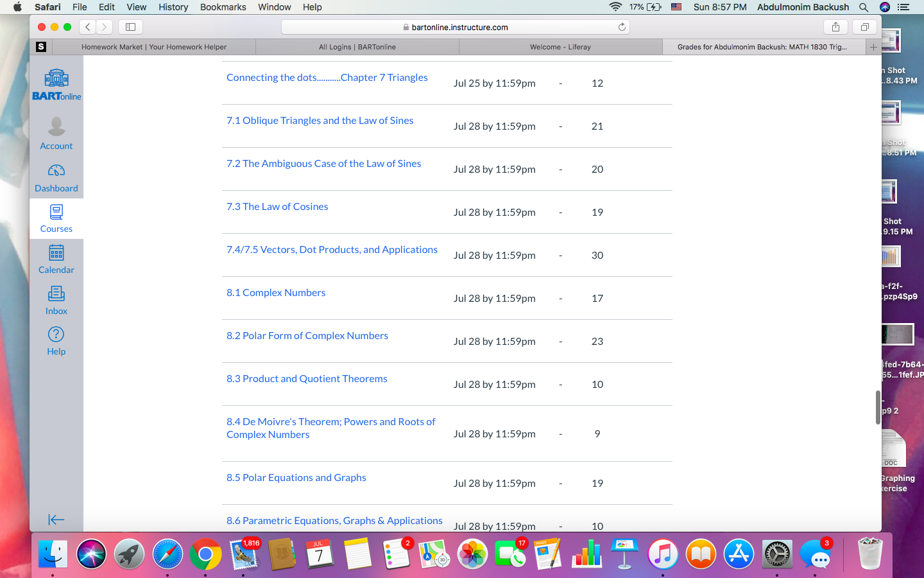
Task: Open Inbox in the sidebar
Action: [56, 300]
